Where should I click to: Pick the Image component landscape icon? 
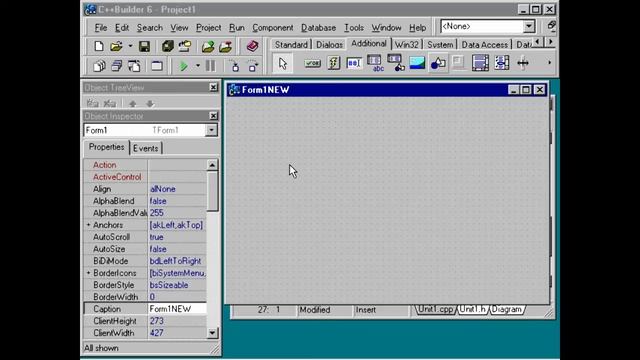pos(417,63)
